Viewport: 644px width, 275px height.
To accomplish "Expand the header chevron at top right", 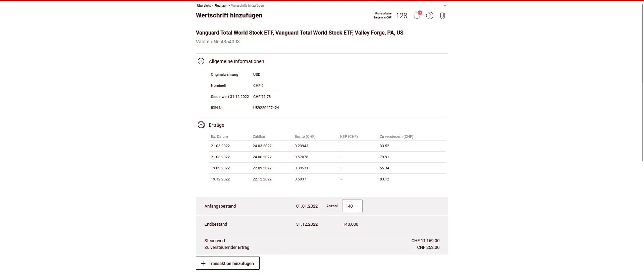I will pyautogui.click(x=445, y=6).
